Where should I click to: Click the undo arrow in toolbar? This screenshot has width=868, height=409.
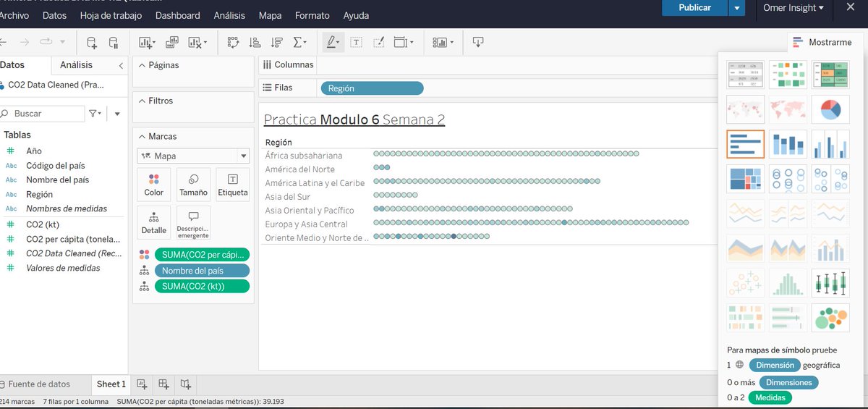4,43
